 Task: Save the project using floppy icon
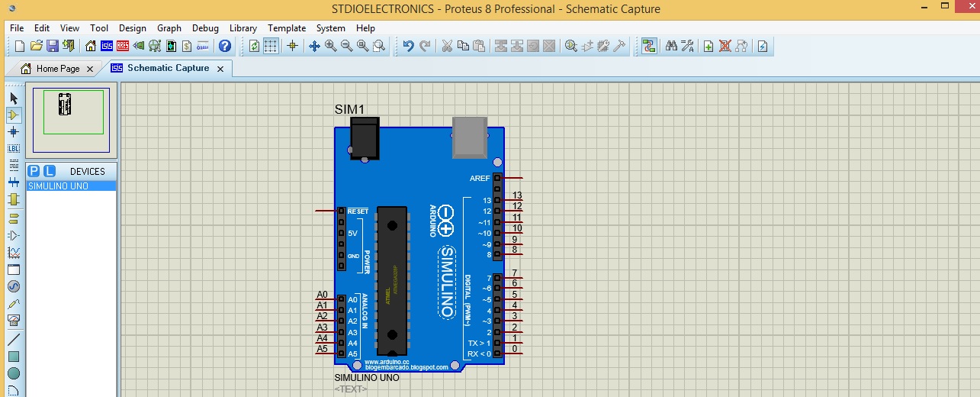click(53, 46)
